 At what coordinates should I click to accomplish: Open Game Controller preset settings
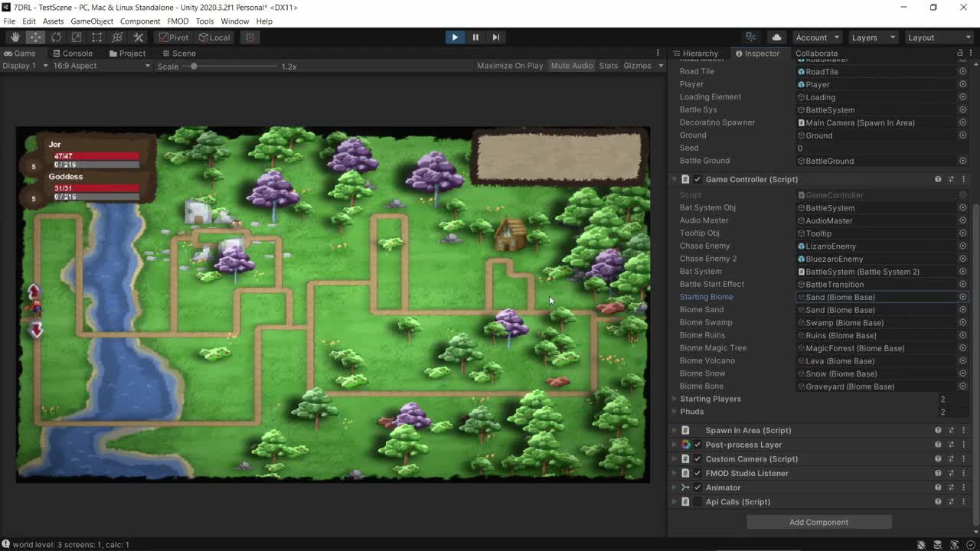click(951, 179)
